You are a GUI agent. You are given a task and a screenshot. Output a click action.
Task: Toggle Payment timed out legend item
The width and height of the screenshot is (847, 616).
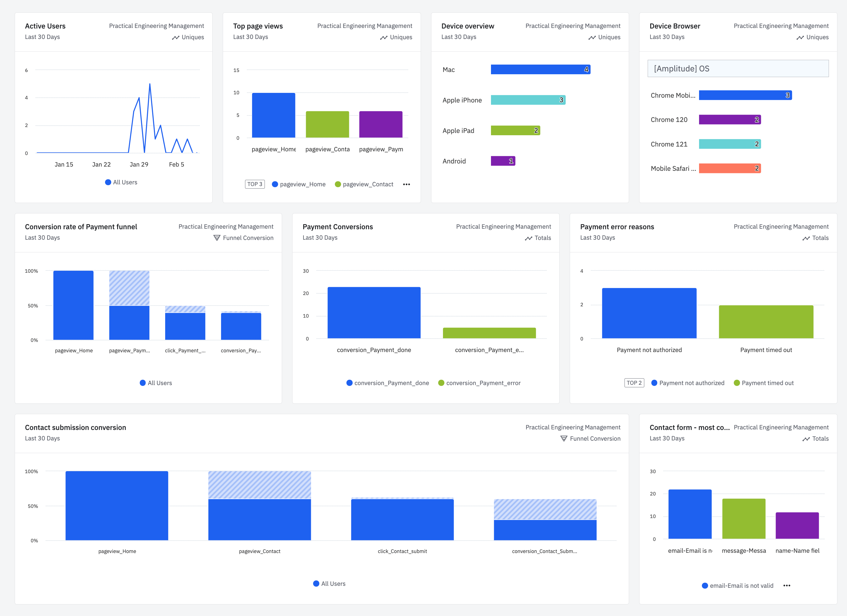763,383
